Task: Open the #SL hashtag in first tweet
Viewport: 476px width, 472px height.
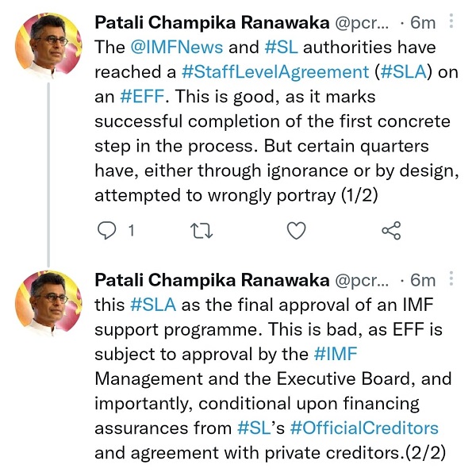Action: click(281, 48)
